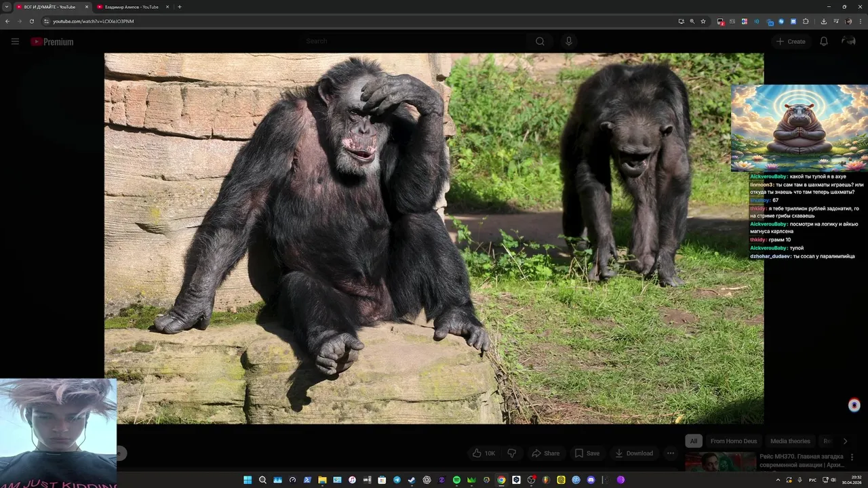868x488 pixels.
Task: Open the Windows Start menu
Action: [x=247, y=480]
